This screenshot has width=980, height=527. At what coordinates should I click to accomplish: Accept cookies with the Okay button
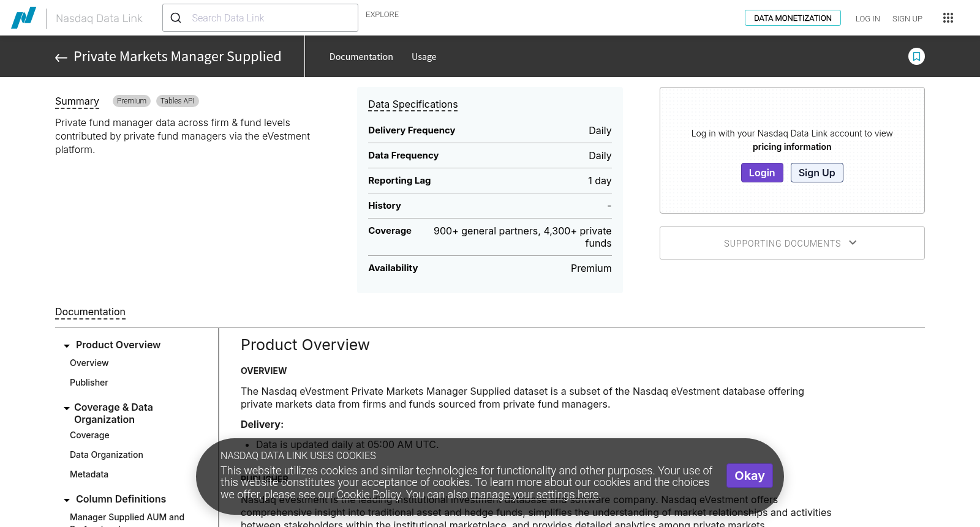tap(750, 476)
